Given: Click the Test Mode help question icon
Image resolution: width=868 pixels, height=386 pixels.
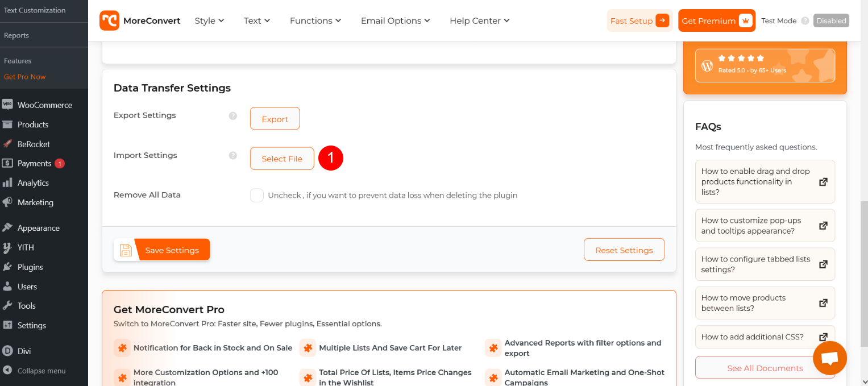Looking at the screenshot, I should point(805,20).
